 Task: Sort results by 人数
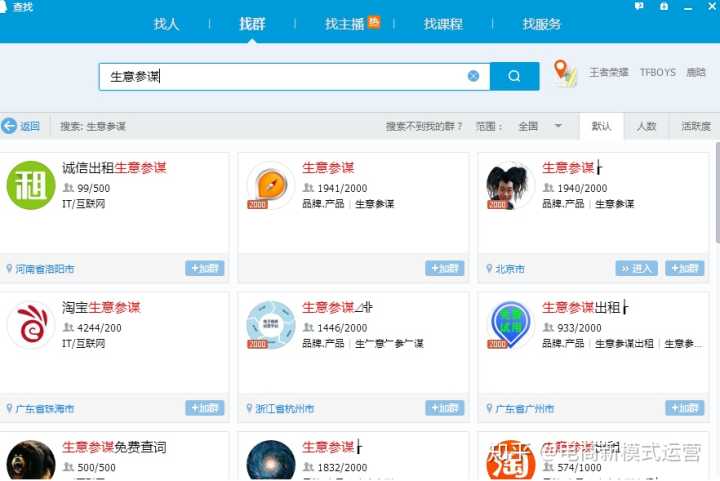click(646, 126)
